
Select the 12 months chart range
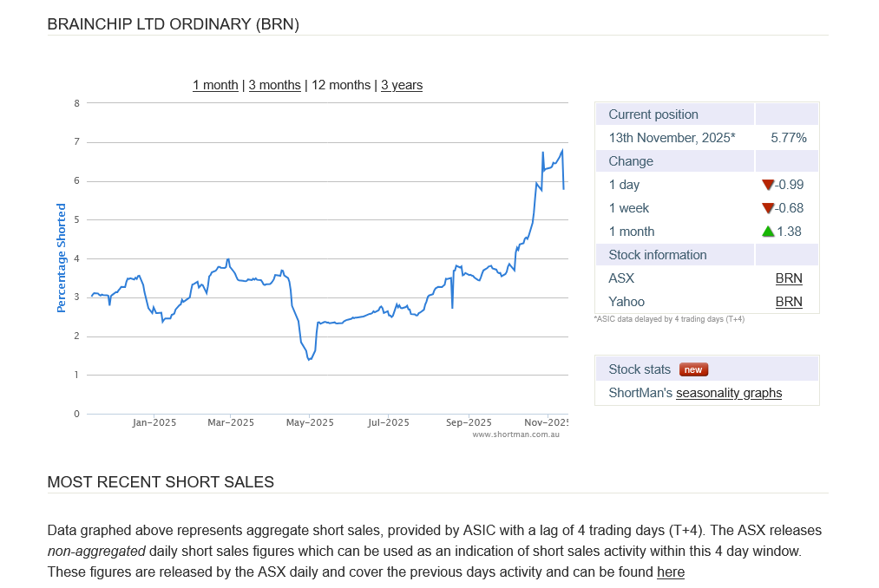point(341,85)
